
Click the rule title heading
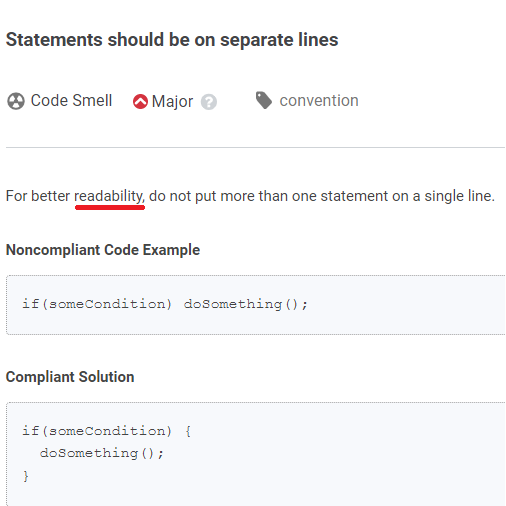(x=172, y=40)
